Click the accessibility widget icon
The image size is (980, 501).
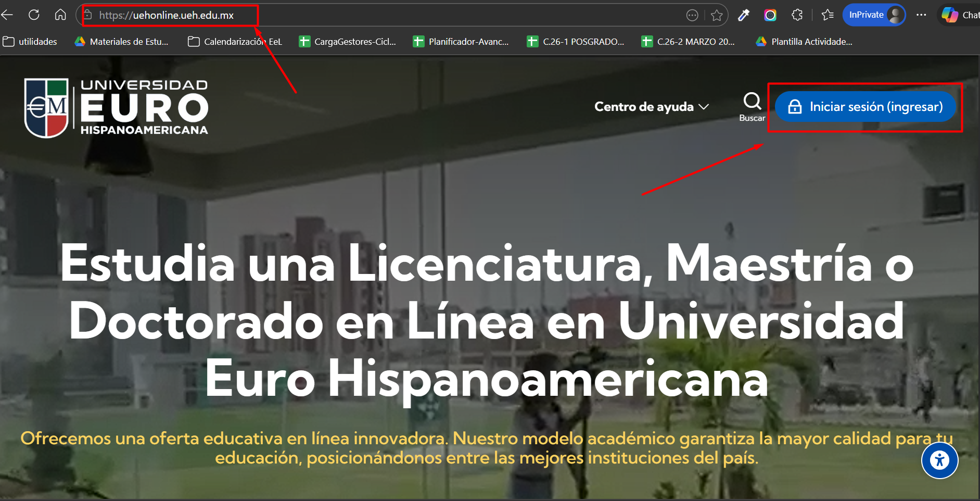(x=939, y=460)
